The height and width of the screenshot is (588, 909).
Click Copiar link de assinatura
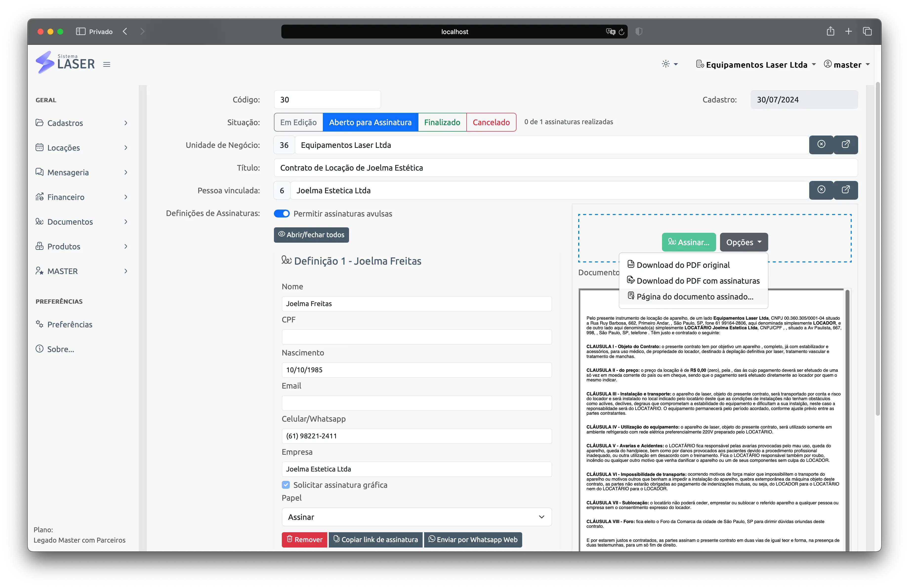[x=375, y=540]
